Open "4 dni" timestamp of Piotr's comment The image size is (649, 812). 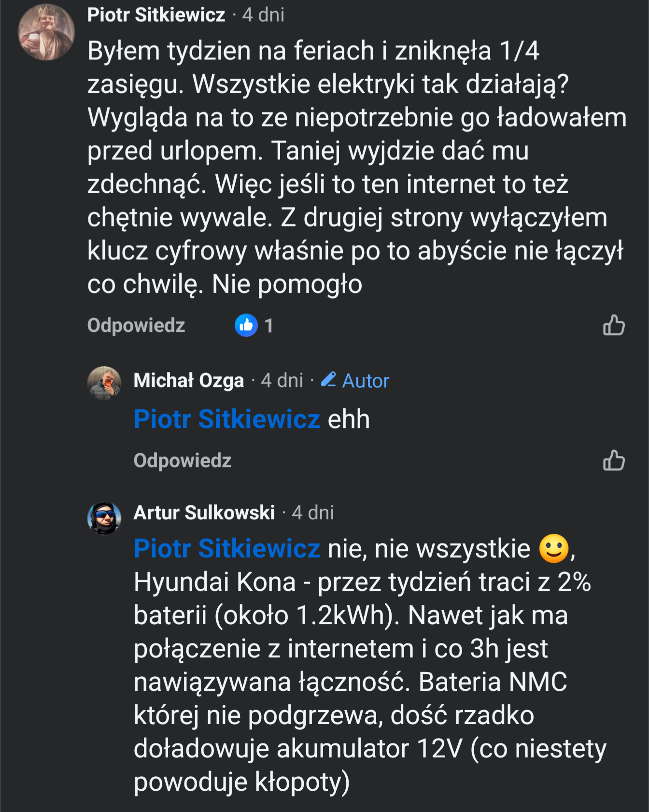(263, 15)
